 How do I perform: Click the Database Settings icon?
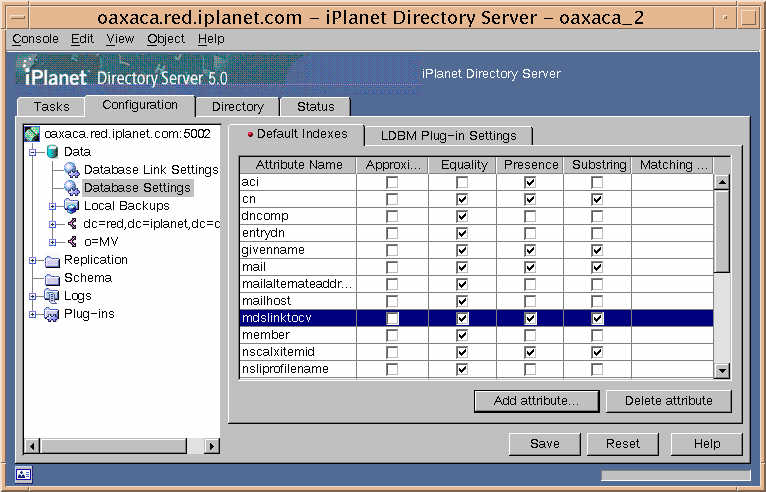tap(71, 188)
